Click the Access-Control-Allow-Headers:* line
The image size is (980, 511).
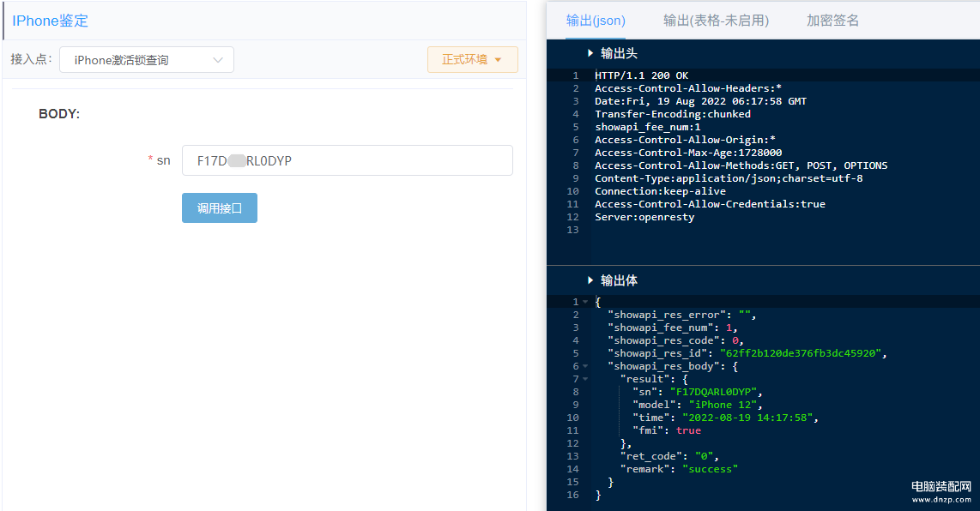(x=688, y=88)
